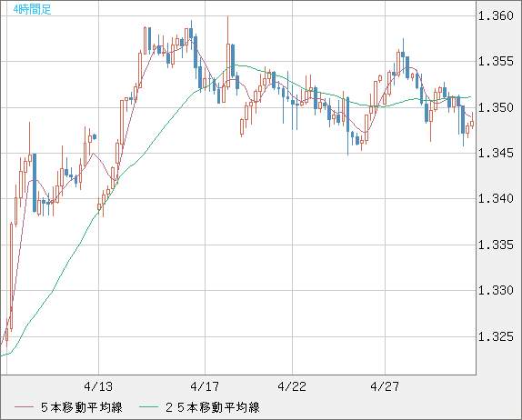Click the purple 5-period MA legend line sample
The width and height of the screenshot is (522, 420).
click(24, 407)
